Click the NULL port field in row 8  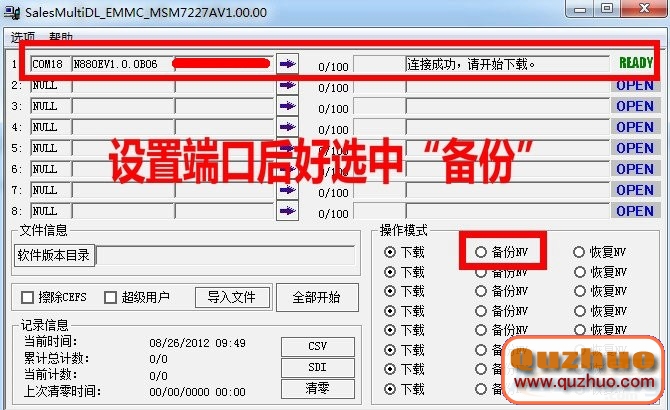tap(50, 211)
